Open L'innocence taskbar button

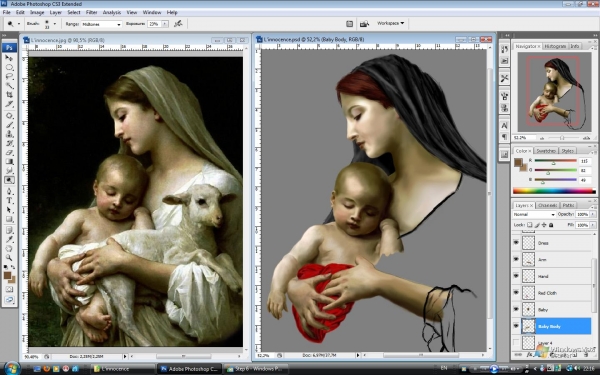pyautogui.click(x=123, y=369)
